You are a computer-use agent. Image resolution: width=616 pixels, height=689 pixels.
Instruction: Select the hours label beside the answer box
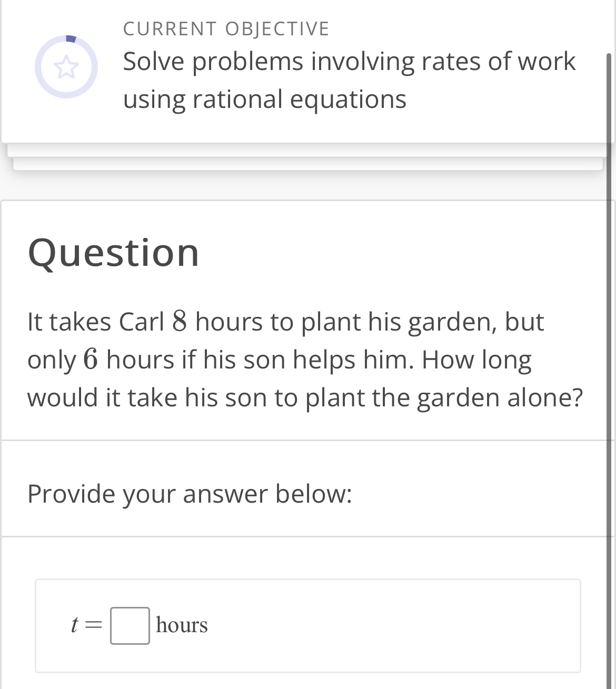pos(181,625)
